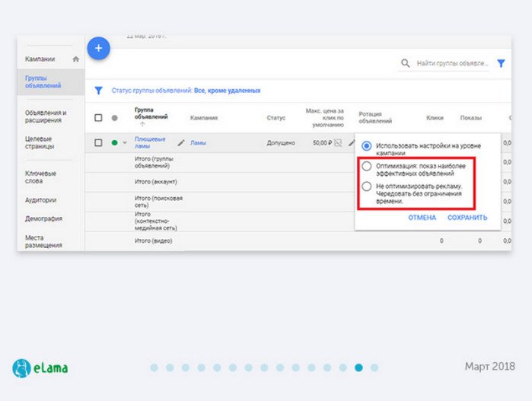Select Не оптимизировать рекламу radio option
The width and height of the screenshot is (532, 401).
pos(367,186)
